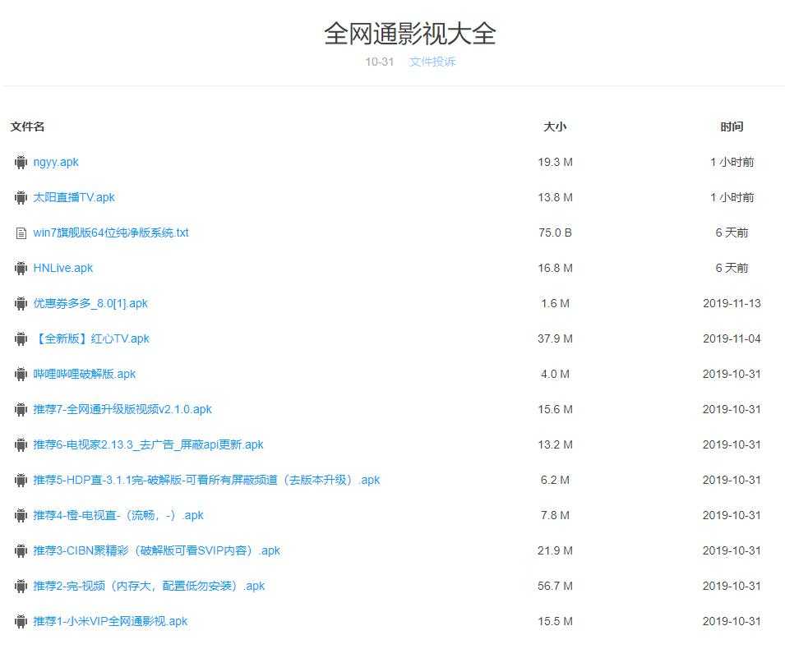
Task: Click the Android icon beside 推荐1-小米VIP全网通影视
Action: coord(21,621)
